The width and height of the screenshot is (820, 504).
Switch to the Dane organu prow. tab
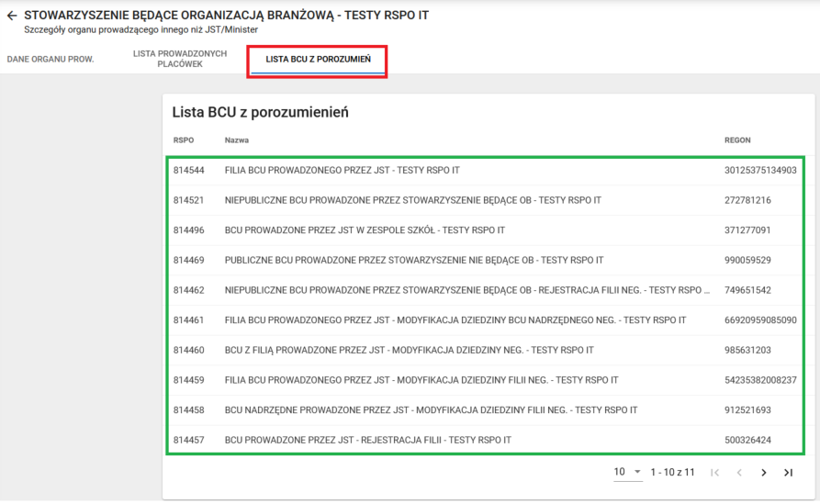(x=51, y=60)
